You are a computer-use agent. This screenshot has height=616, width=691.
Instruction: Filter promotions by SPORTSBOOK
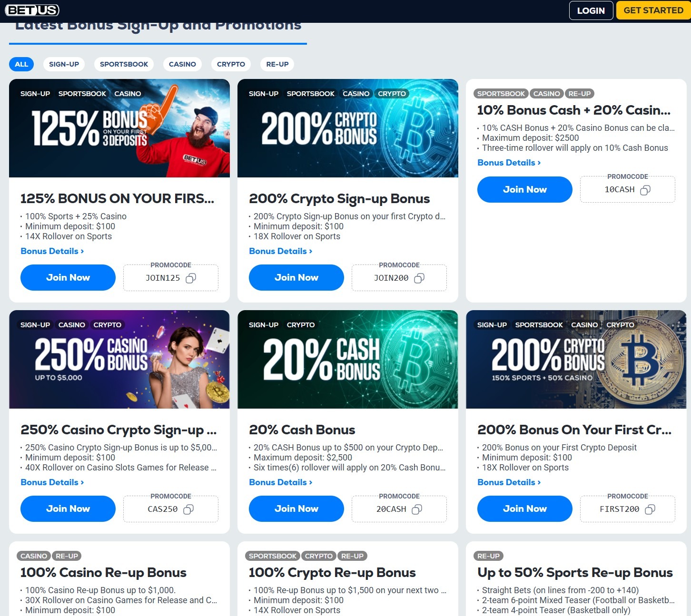124,64
